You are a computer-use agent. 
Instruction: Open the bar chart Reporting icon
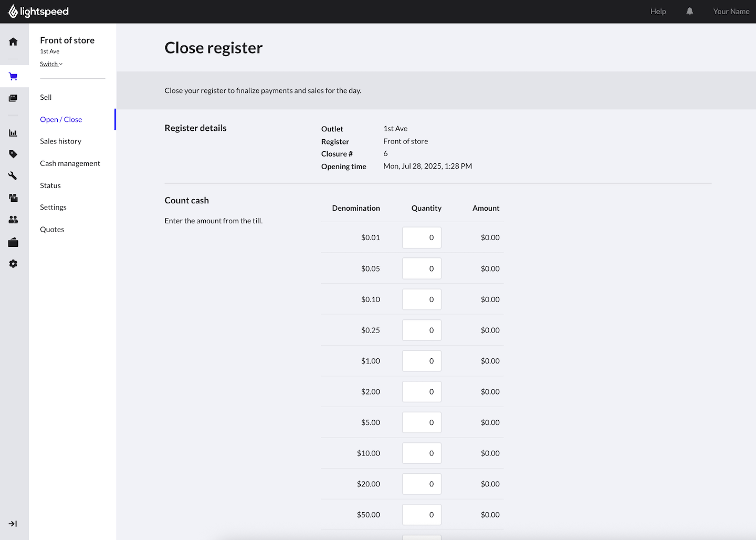coord(13,133)
